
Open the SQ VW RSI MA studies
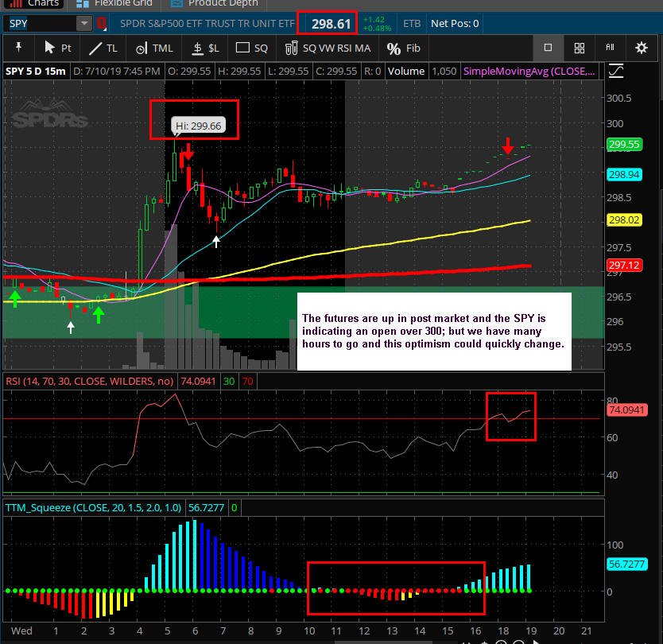click(x=328, y=48)
